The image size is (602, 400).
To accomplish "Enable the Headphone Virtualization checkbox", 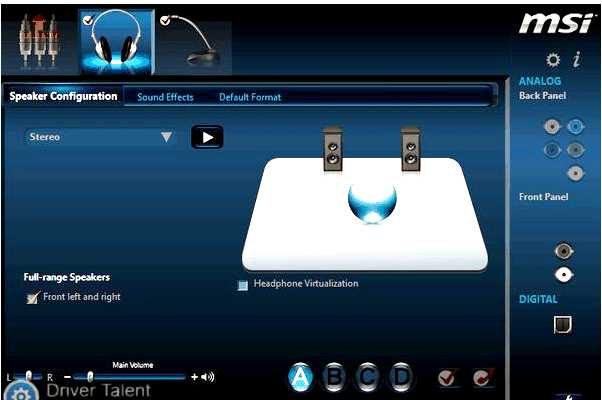I will coord(242,285).
